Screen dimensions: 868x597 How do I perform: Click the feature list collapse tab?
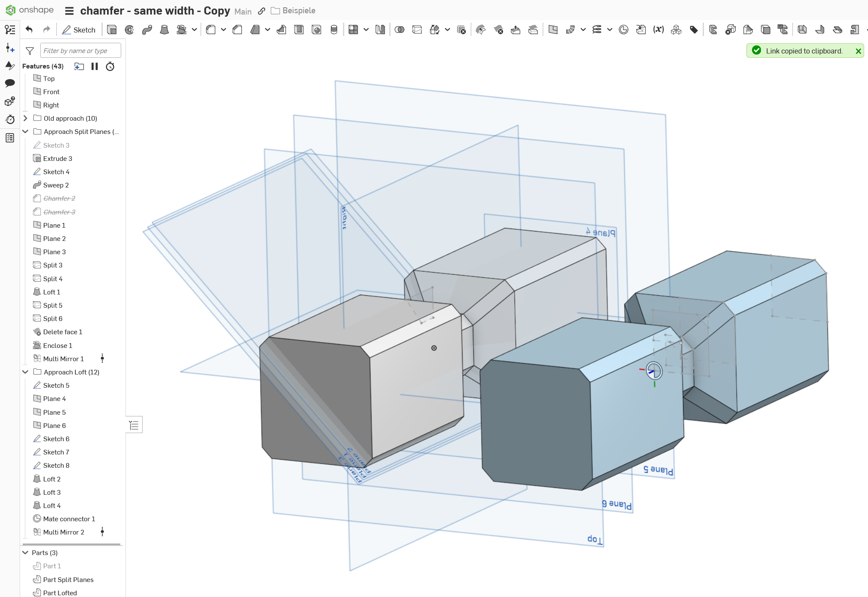(x=134, y=425)
